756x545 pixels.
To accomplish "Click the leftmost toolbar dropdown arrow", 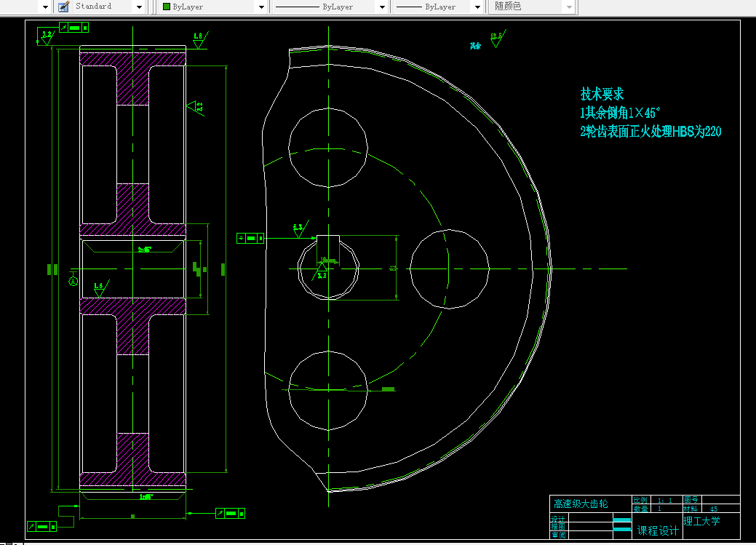I will point(45,7).
